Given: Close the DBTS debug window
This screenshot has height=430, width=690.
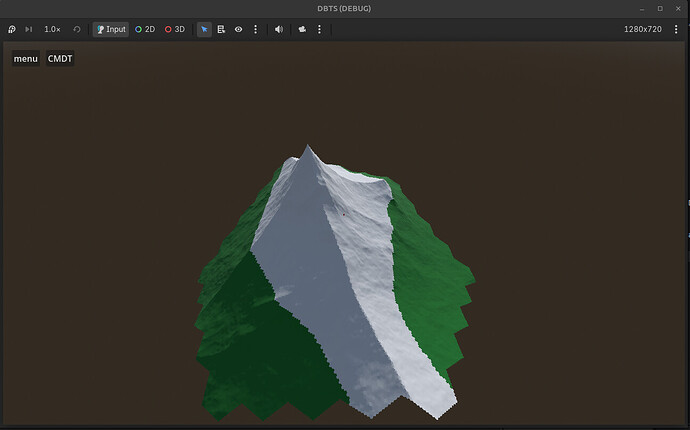Looking at the screenshot, I should coord(678,9).
